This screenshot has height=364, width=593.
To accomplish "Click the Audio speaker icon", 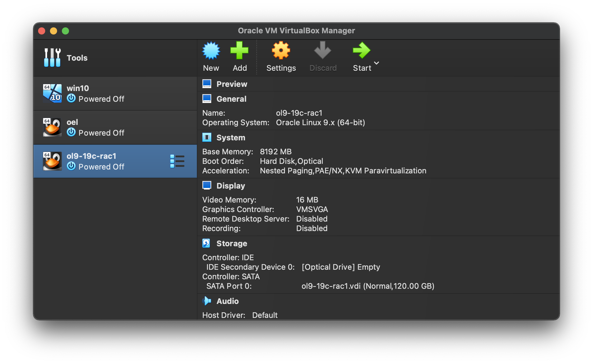I will click(207, 301).
